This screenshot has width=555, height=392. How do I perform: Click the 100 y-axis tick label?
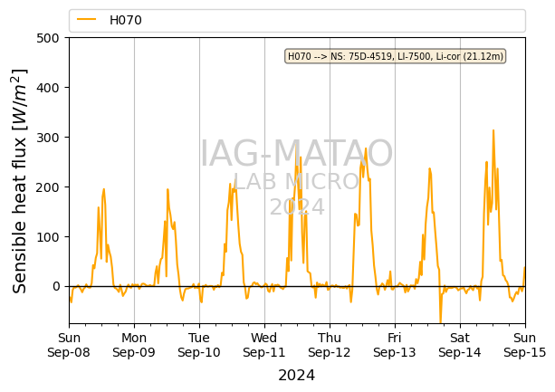tap(48, 236)
